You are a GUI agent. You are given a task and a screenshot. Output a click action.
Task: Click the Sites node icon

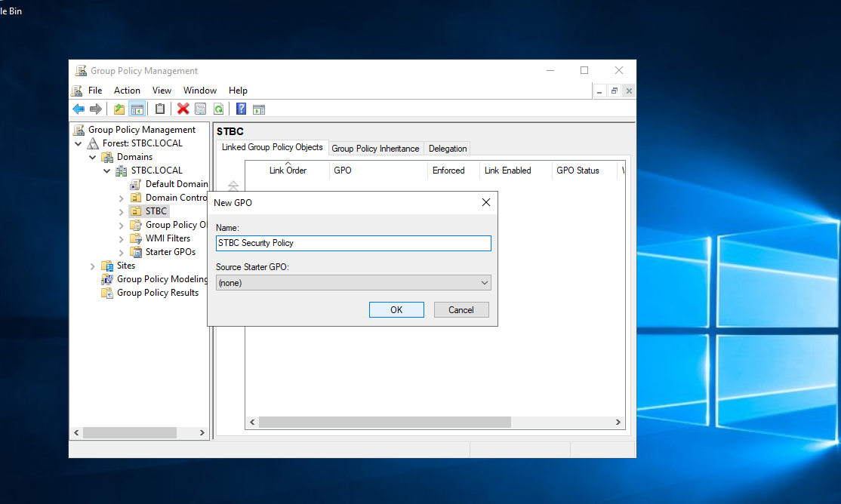click(x=107, y=266)
